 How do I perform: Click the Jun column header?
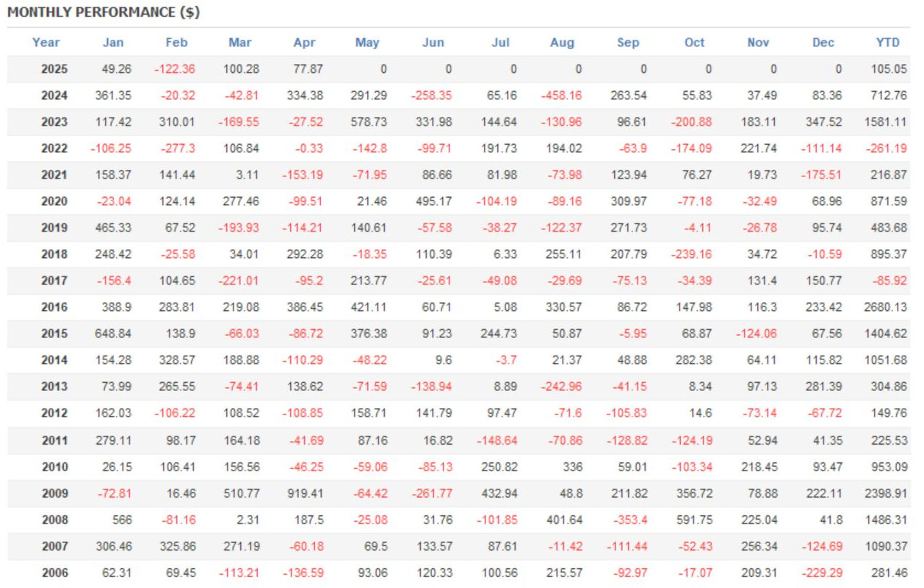point(433,43)
